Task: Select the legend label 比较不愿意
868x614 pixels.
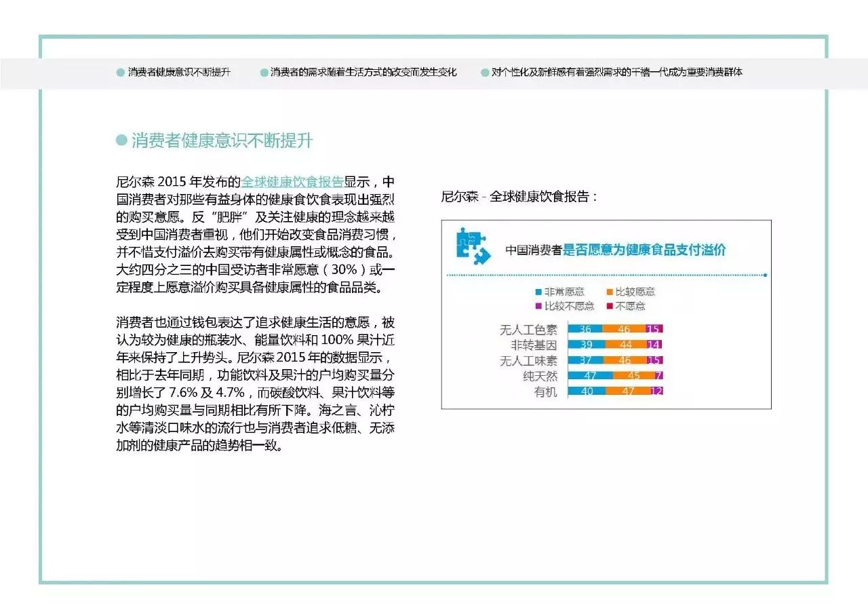Action: pyautogui.click(x=569, y=306)
